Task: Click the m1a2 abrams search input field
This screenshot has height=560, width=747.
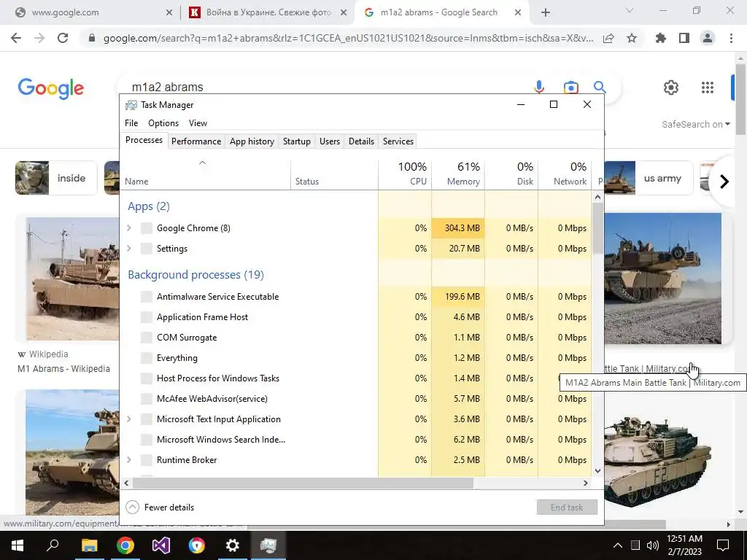Action: tap(324, 87)
